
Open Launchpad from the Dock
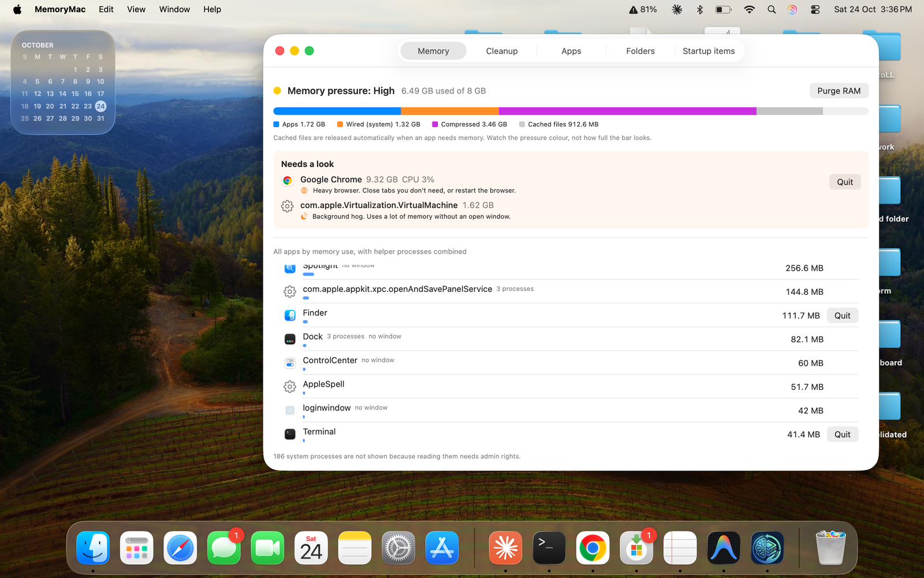point(137,548)
